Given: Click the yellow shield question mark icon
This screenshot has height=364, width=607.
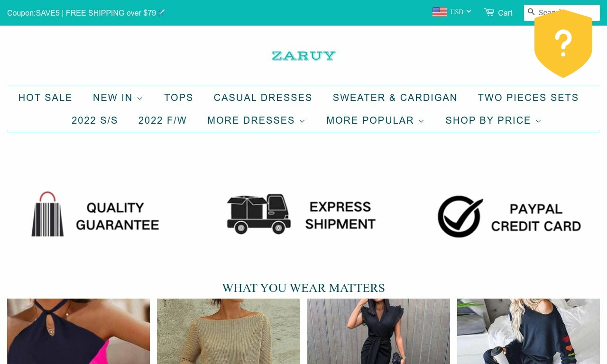Looking at the screenshot, I should (x=563, y=44).
